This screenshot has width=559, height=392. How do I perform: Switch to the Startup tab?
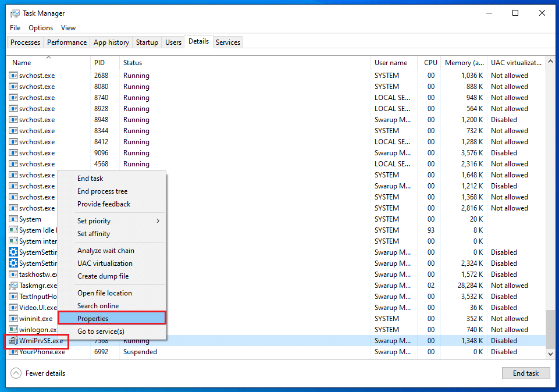(x=147, y=42)
